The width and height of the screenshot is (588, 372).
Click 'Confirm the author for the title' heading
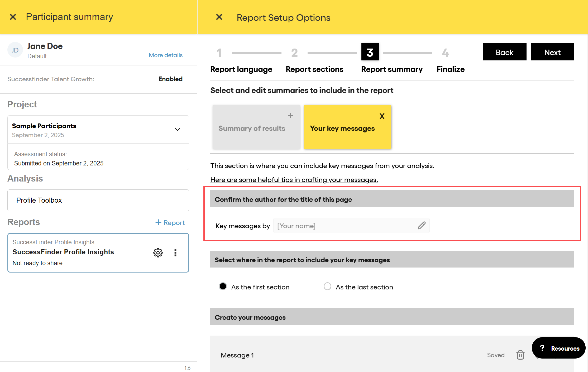[283, 199]
